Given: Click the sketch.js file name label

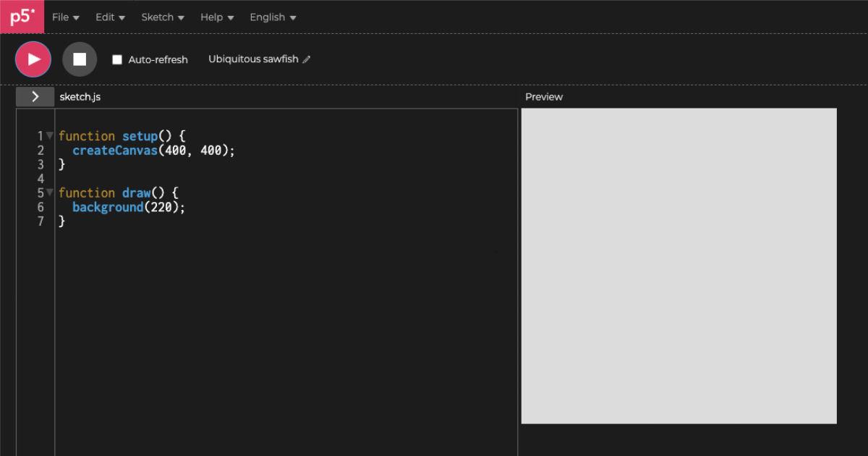Looking at the screenshot, I should [x=80, y=97].
